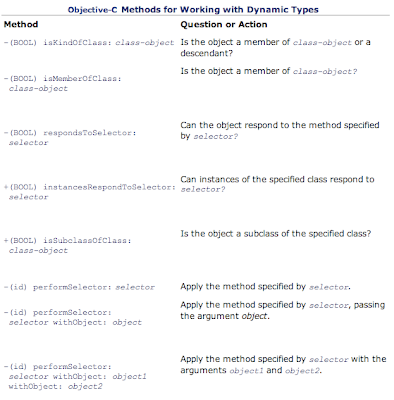Select the isSubclassOfClass: method signature
The image size is (394, 400).
coord(67,245)
